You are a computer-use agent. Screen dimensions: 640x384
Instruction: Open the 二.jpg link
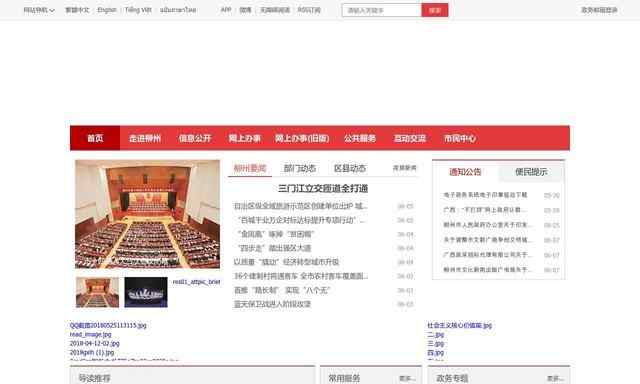(x=436, y=335)
